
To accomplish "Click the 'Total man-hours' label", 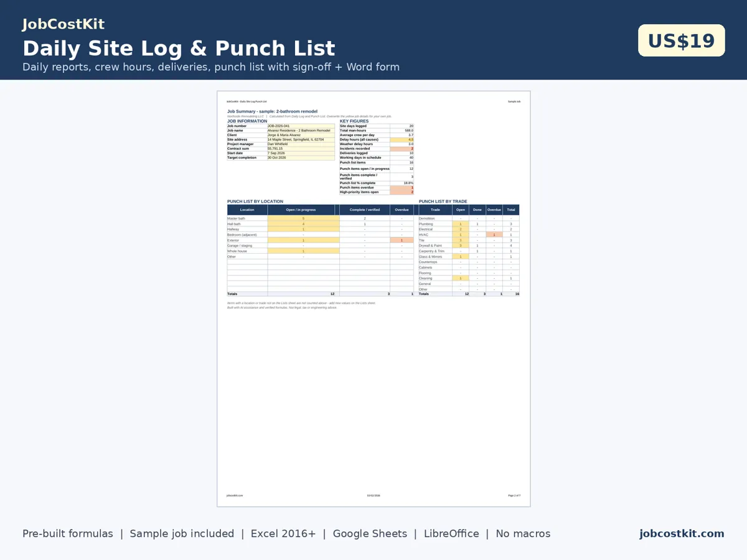I will tap(353, 131).
